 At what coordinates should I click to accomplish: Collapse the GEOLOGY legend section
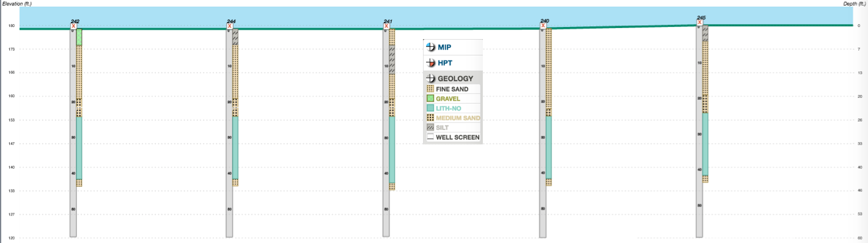click(x=453, y=78)
